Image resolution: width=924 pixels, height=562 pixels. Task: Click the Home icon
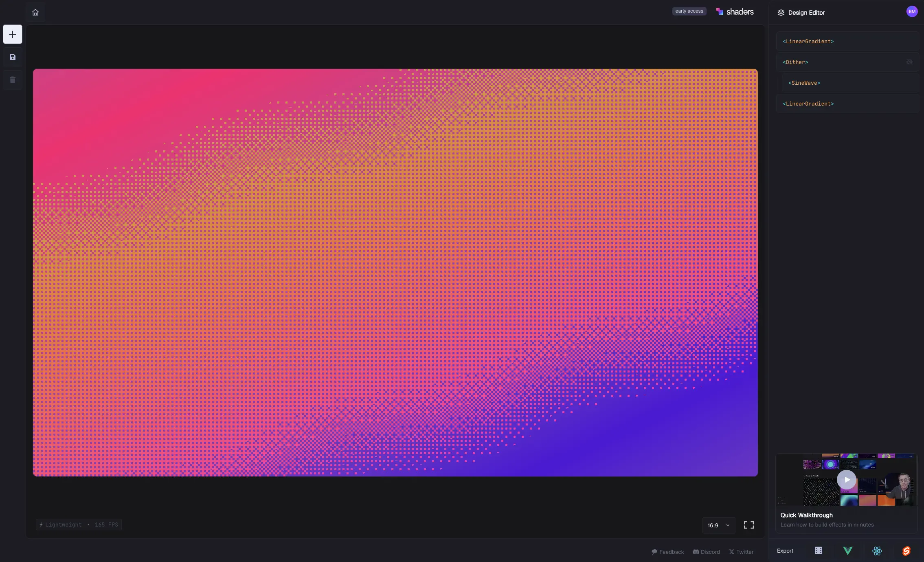[35, 12]
